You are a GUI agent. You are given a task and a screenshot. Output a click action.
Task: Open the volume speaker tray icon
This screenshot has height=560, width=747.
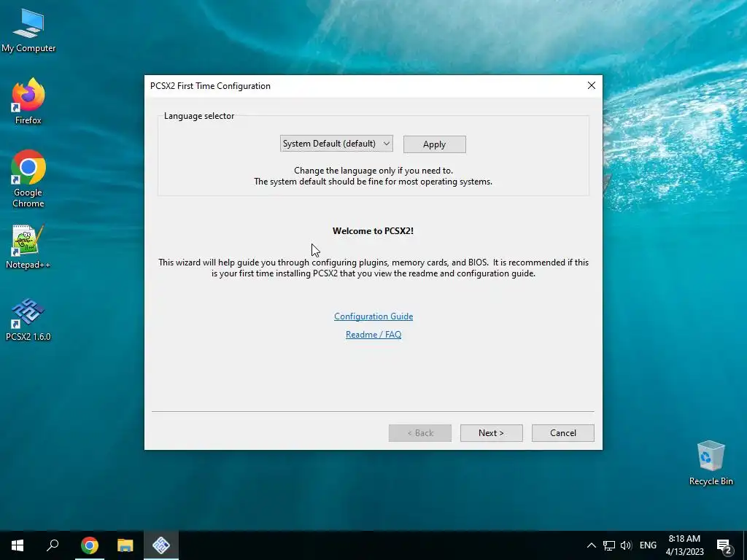point(626,545)
